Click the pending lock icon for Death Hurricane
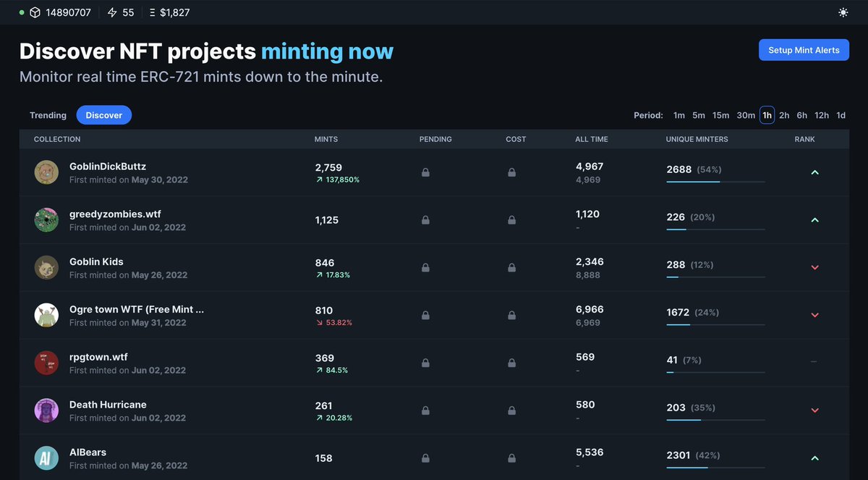This screenshot has width=868, height=480. (425, 410)
